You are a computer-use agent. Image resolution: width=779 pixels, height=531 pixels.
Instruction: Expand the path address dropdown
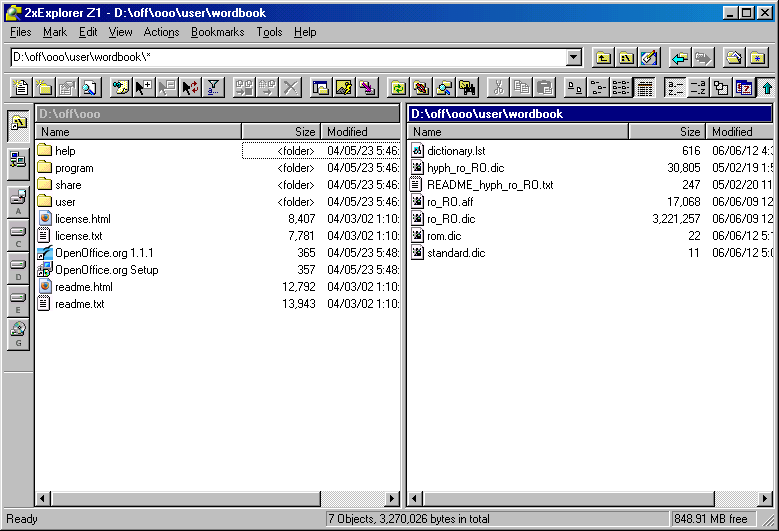[x=573, y=58]
